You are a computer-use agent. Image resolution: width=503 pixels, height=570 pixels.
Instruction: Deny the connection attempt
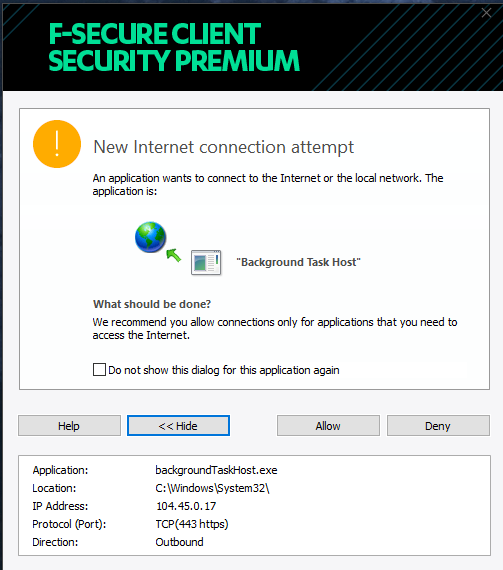pos(438,425)
